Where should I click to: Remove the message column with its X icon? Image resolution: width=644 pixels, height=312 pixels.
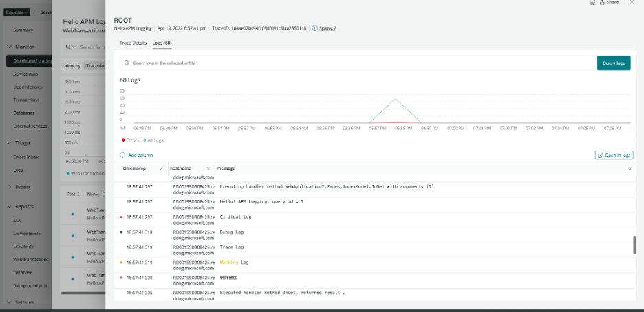[630, 168]
